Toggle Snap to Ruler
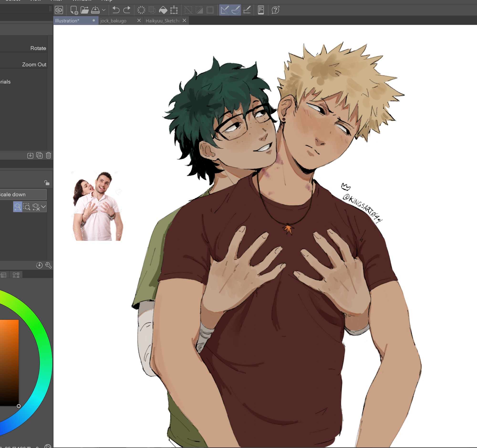 (225, 10)
